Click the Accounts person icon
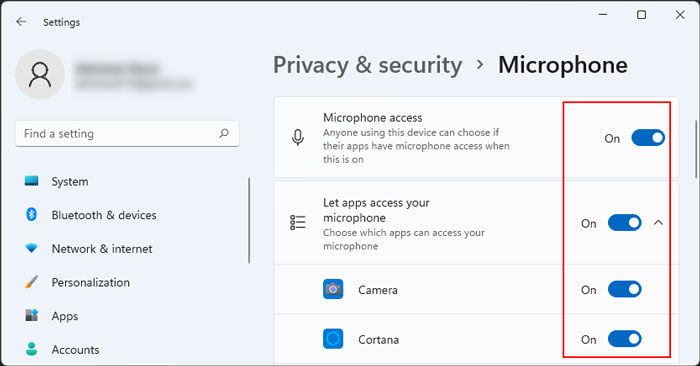700x366 pixels. (x=31, y=349)
